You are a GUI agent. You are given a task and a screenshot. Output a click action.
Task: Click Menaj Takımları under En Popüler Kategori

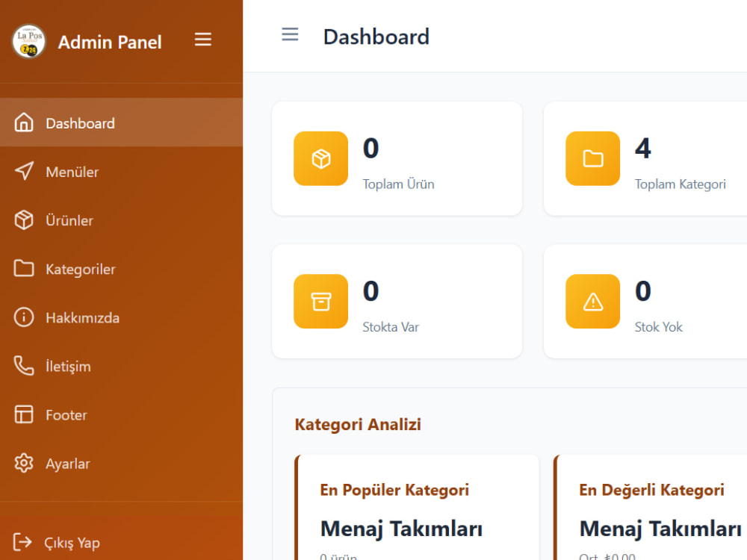pyautogui.click(x=402, y=529)
